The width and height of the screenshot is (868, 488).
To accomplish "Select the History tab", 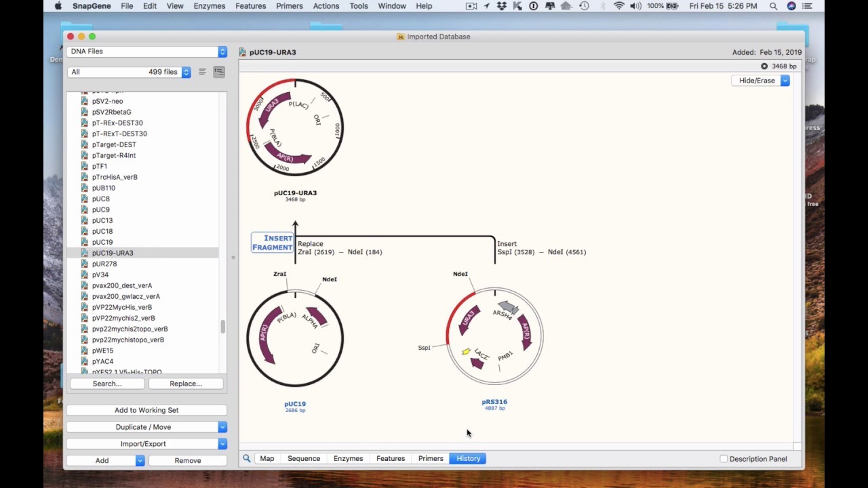I will click(469, 459).
